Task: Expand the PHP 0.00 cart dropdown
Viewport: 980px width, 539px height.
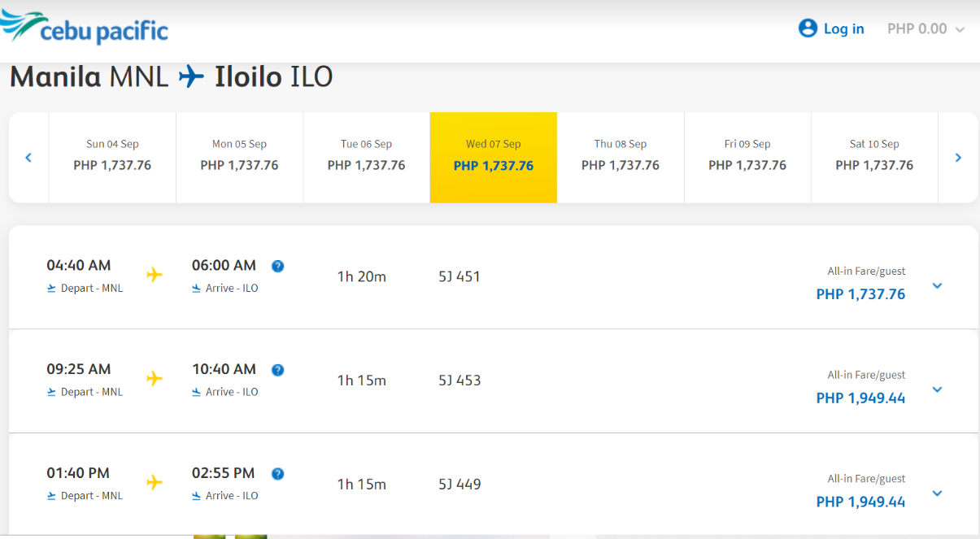Action: [x=926, y=28]
